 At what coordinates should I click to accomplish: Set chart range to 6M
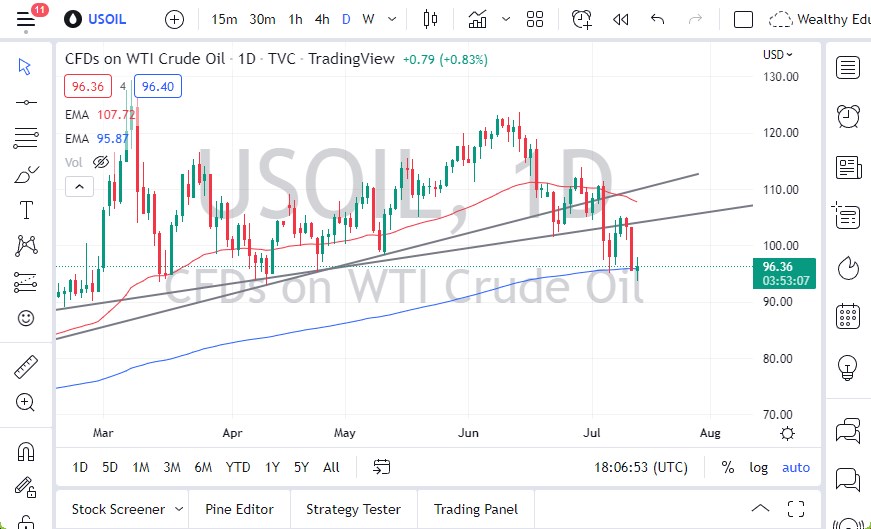point(203,467)
